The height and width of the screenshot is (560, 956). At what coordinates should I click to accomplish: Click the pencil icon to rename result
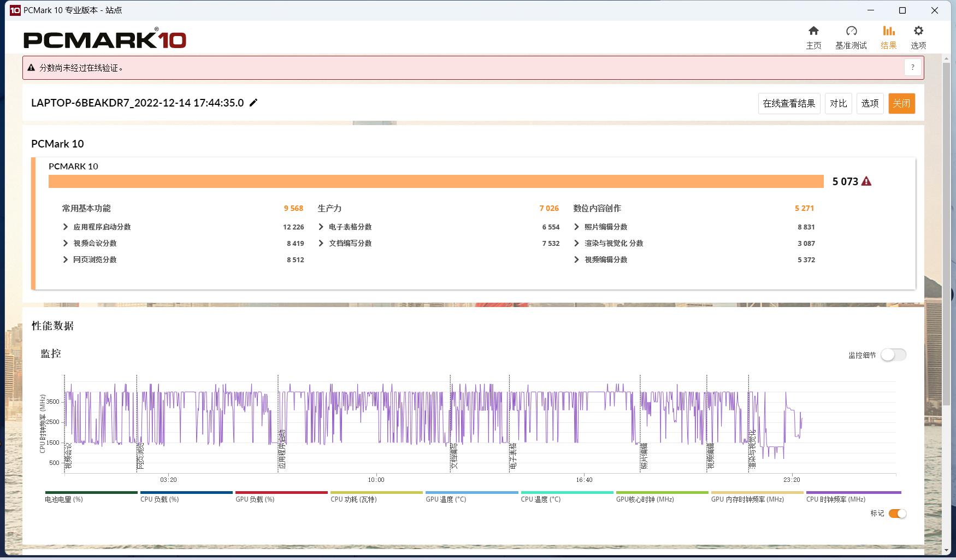click(x=253, y=103)
